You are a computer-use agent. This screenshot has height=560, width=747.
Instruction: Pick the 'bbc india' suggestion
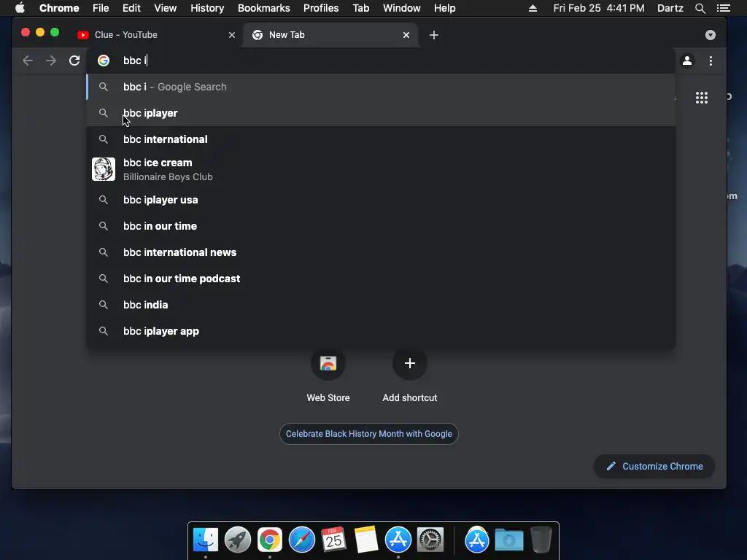click(381, 304)
